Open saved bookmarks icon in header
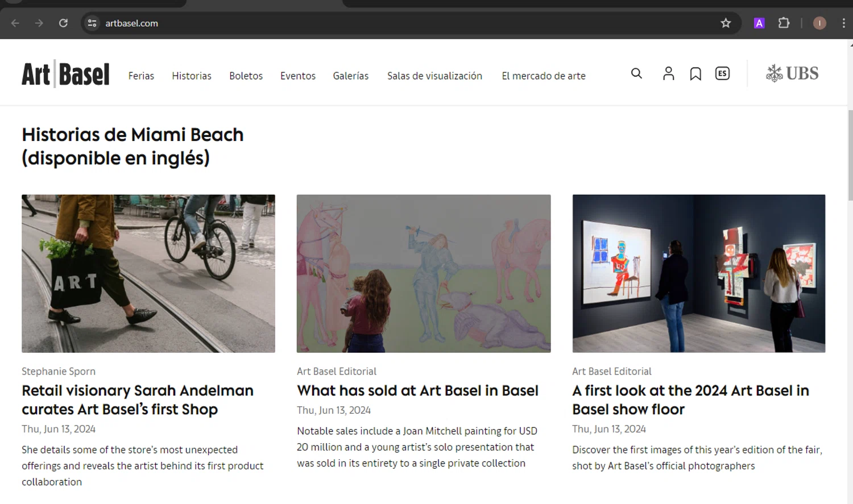 [x=695, y=74]
